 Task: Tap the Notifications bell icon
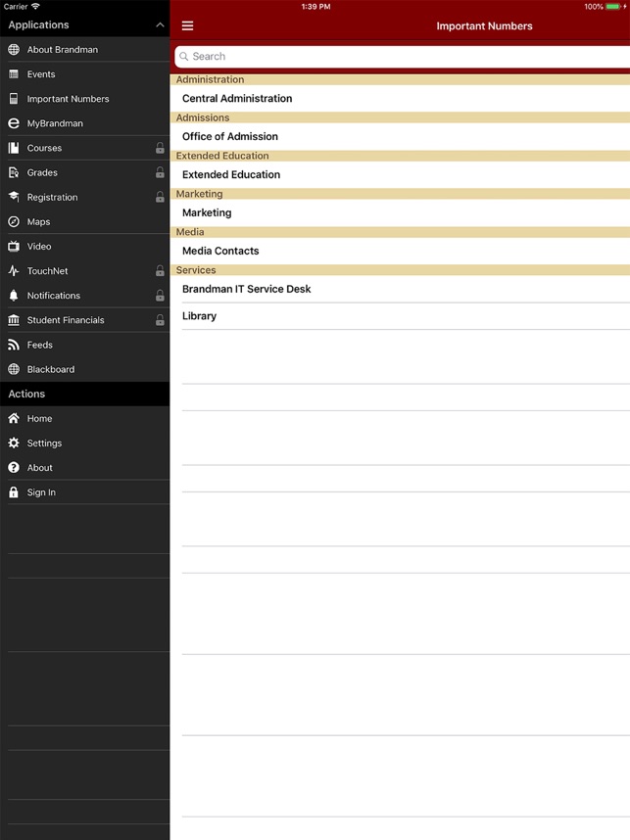tap(14, 296)
